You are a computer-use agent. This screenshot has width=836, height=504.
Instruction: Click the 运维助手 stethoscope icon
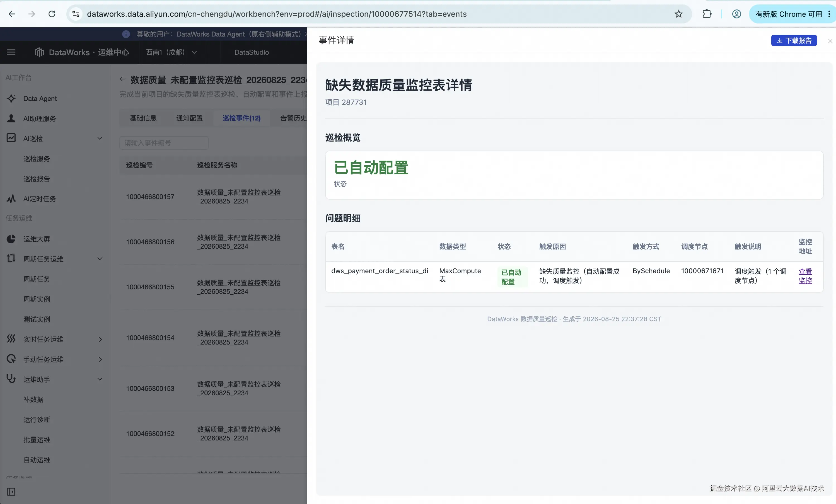coord(11,379)
